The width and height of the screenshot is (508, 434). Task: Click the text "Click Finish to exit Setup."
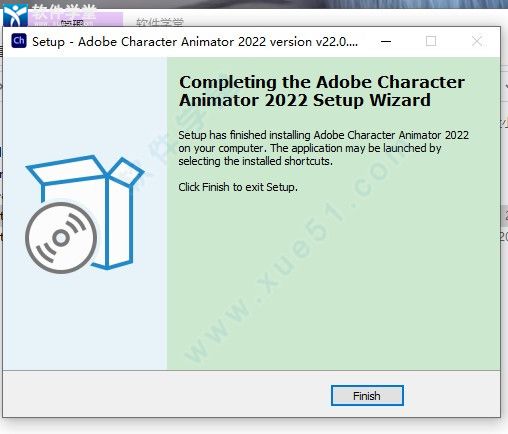[238, 187]
